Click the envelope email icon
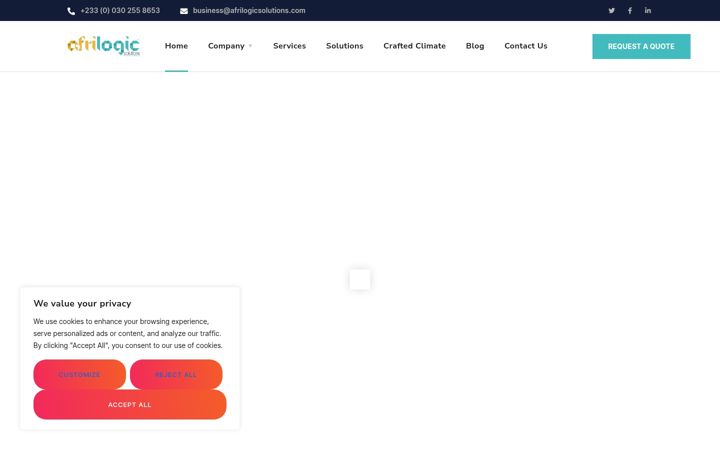The image size is (720, 450). [184, 11]
